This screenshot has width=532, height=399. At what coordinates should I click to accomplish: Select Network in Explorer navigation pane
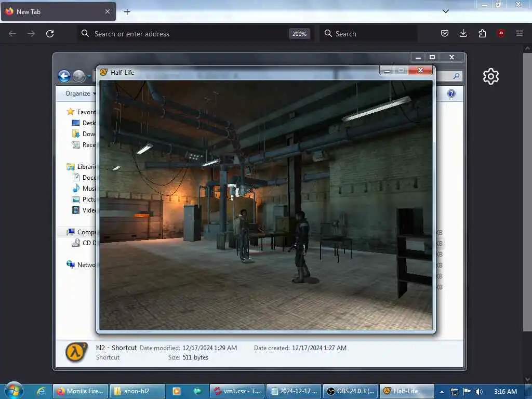pos(82,264)
